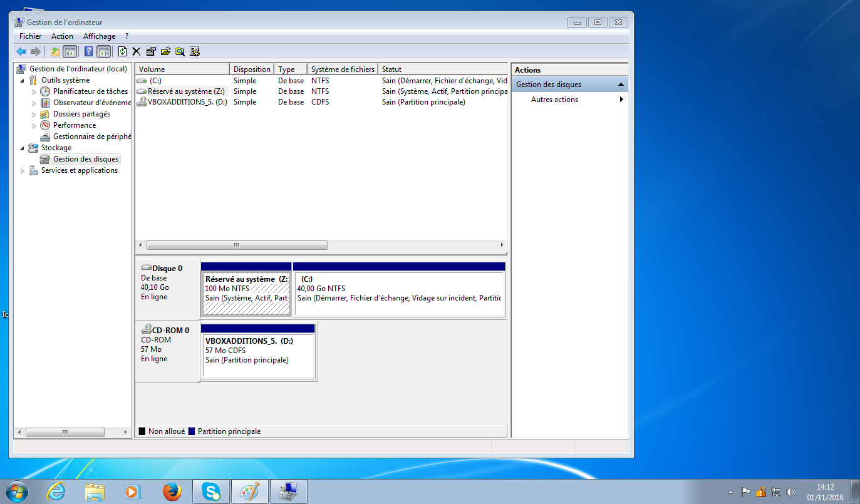Open Autres actions submenu in Actions pane

[x=554, y=100]
